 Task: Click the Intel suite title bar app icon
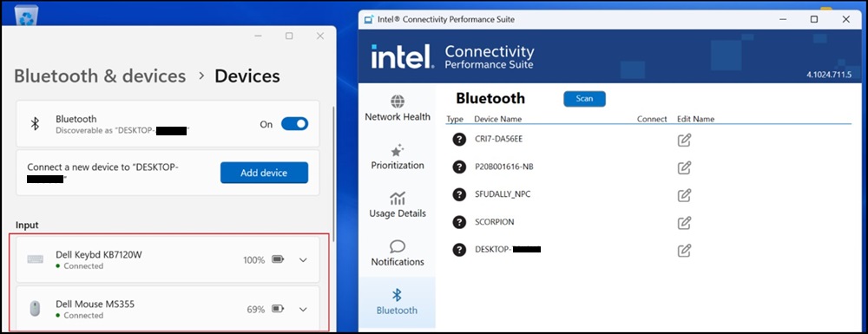pos(369,19)
